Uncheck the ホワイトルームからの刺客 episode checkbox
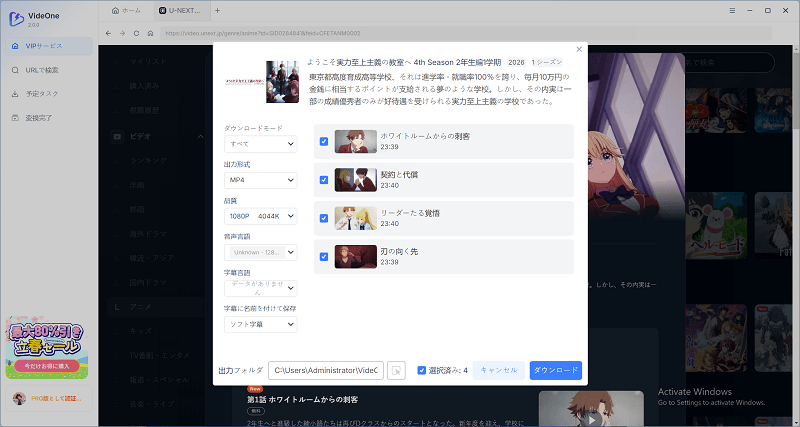Image resolution: width=800 pixels, height=427 pixels. [x=323, y=141]
